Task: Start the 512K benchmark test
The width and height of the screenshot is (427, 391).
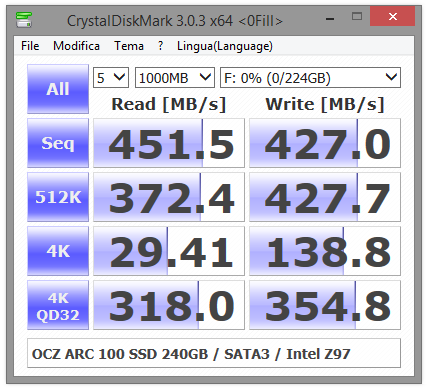Action: click(x=58, y=197)
